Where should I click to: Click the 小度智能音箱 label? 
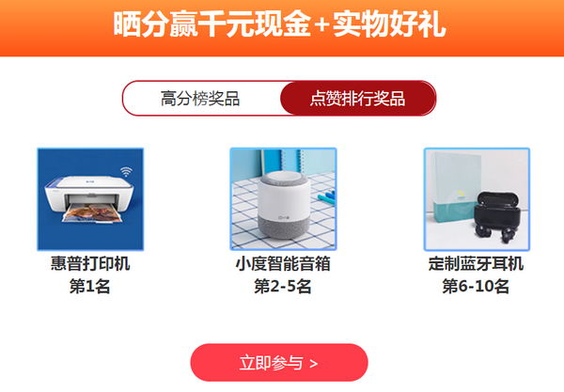click(283, 263)
